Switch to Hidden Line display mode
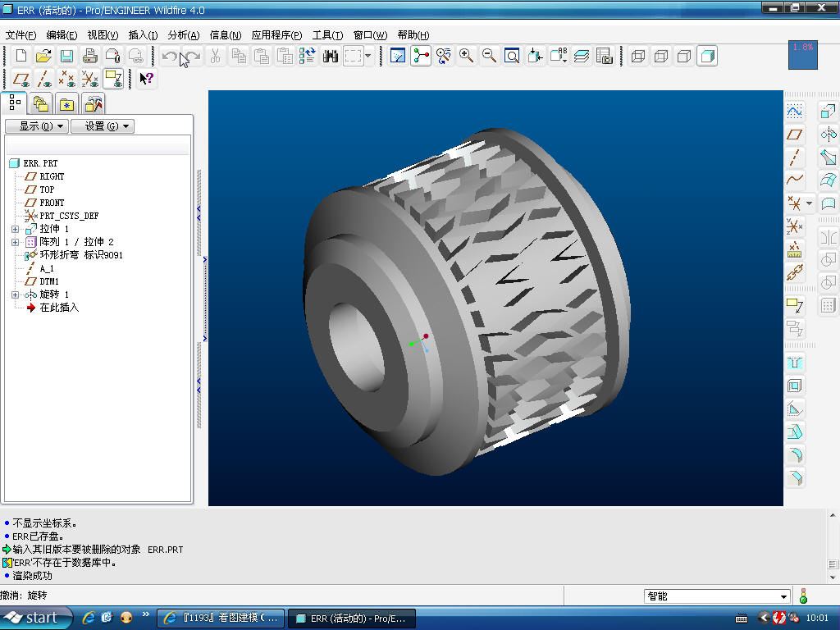Screen dimensions: 840x630 (661, 56)
